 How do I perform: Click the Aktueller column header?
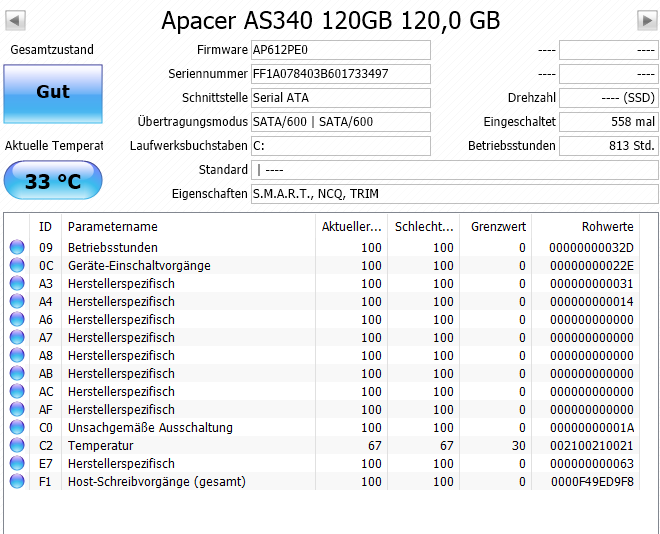coord(351,226)
